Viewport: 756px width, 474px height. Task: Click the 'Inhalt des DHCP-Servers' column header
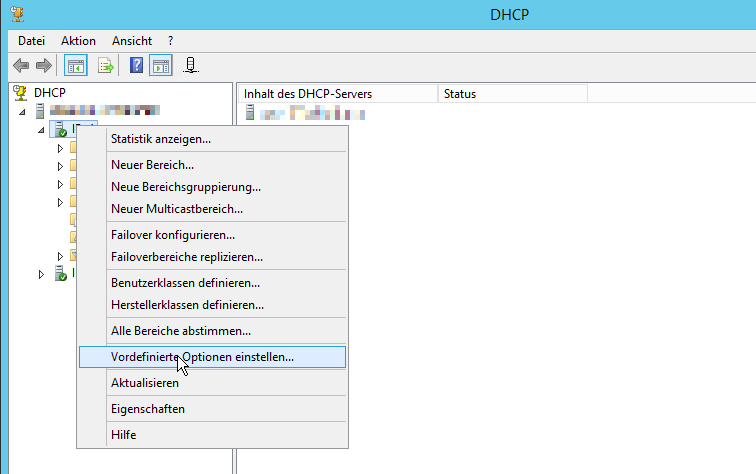pos(308,94)
